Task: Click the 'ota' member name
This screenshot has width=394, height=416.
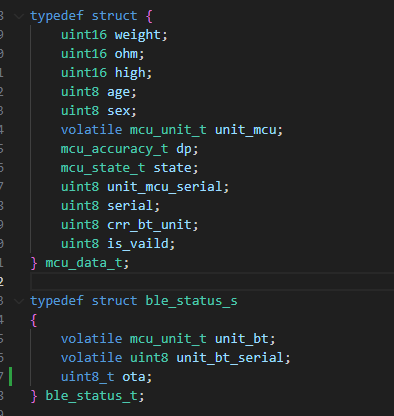Action: point(134,377)
